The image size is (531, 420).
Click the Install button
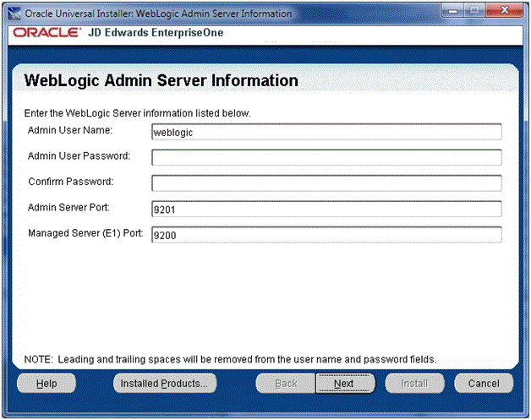coord(414,384)
